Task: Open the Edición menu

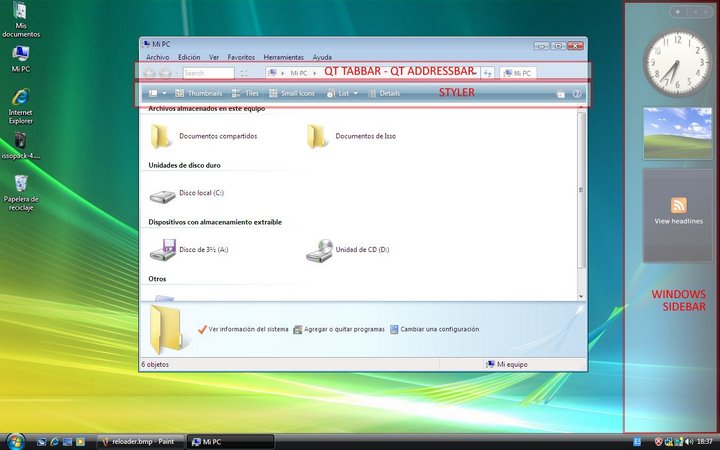Action: [x=189, y=57]
